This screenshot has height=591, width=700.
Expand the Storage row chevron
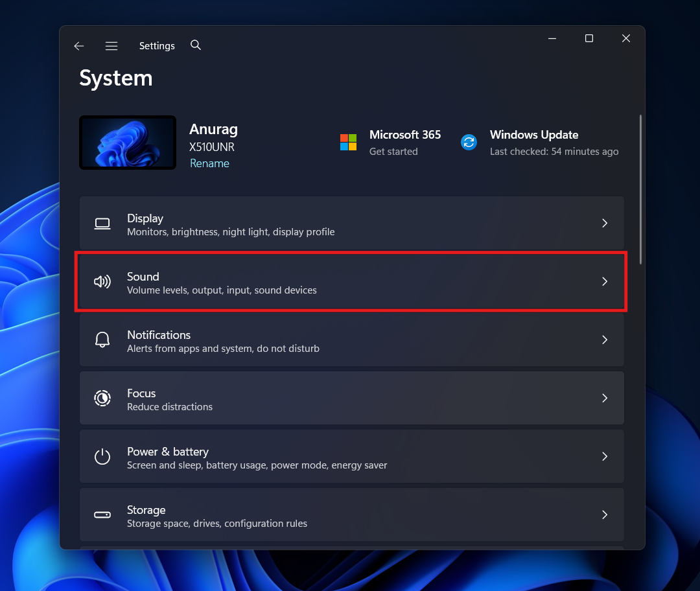click(x=605, y=514)
